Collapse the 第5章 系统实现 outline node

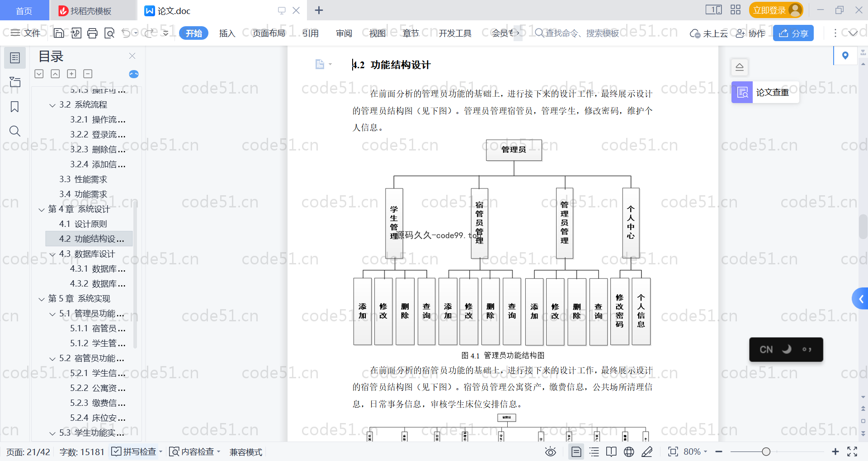pos(42,299)
